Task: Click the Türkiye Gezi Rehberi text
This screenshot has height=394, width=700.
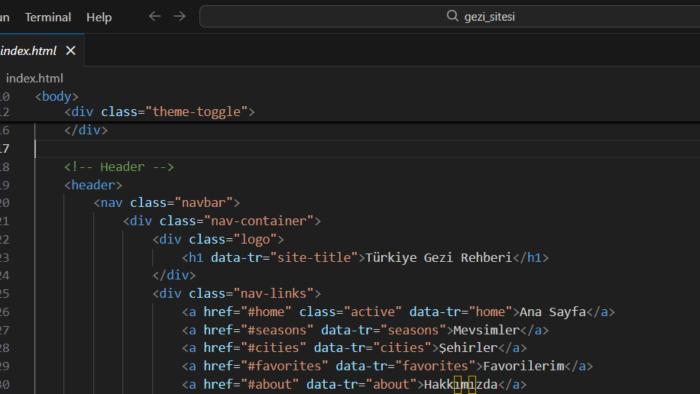Action: pos(438,257)
